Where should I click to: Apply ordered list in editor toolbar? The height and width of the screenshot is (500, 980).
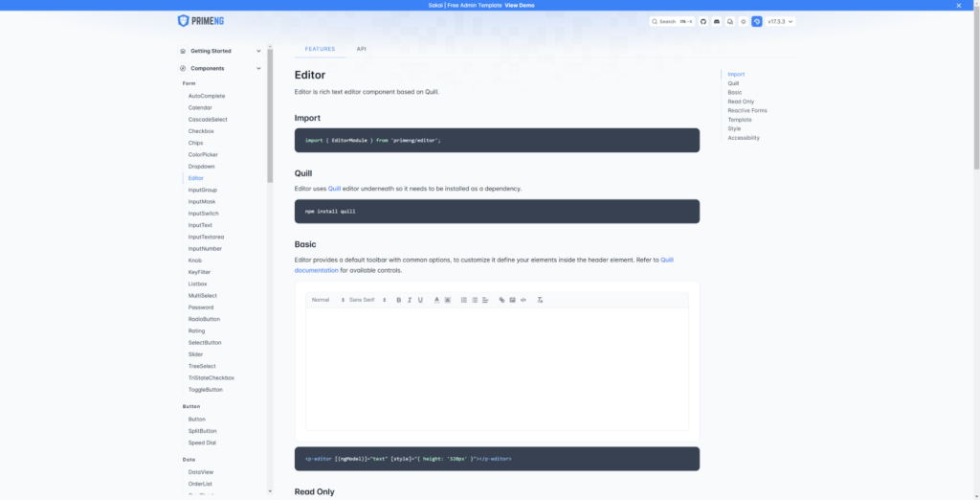(x=464, y=301)
